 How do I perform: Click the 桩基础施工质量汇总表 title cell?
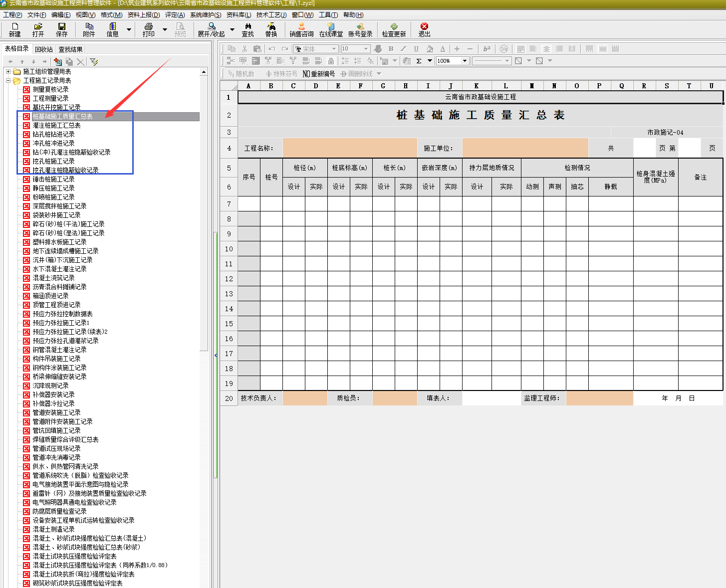point(480,115)
